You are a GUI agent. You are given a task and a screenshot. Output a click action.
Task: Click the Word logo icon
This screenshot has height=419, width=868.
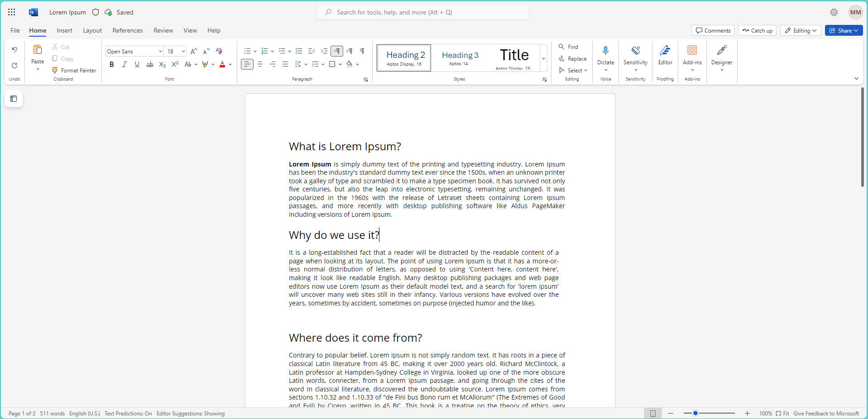(33, 12)
